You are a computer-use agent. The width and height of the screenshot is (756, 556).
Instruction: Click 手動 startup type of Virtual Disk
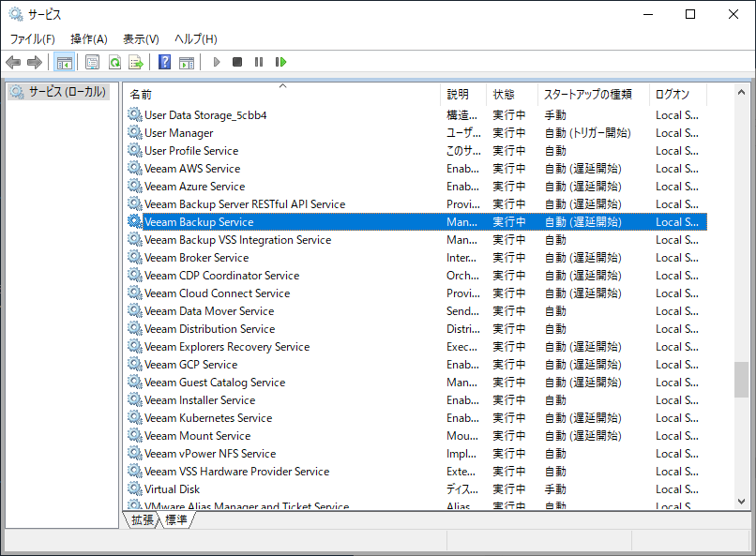pos(555,489)
